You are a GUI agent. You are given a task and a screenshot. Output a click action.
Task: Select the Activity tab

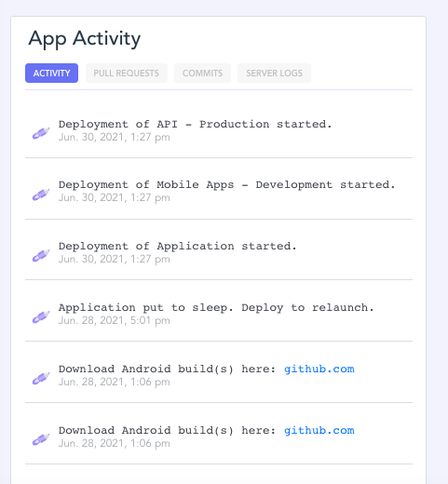tap(51, 74)
